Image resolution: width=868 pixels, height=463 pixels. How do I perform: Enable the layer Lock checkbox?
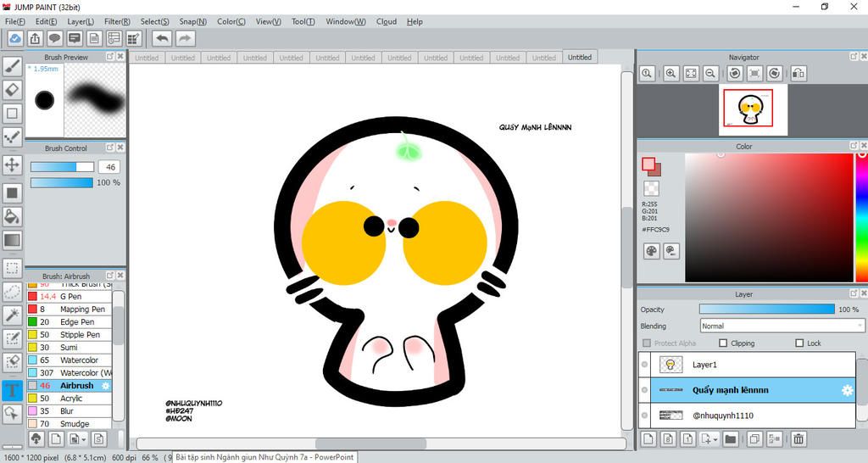(x=799, y=343)
